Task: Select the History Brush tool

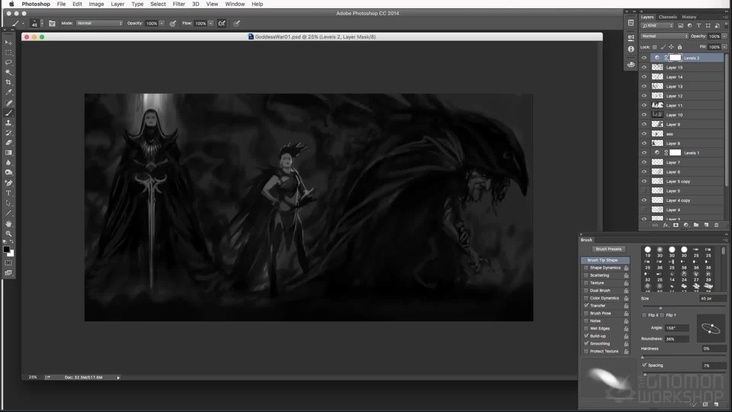Action: point(8,133)
